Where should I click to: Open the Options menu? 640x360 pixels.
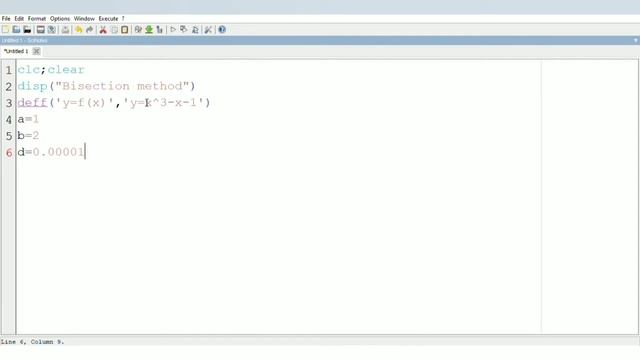click(60, 19)
